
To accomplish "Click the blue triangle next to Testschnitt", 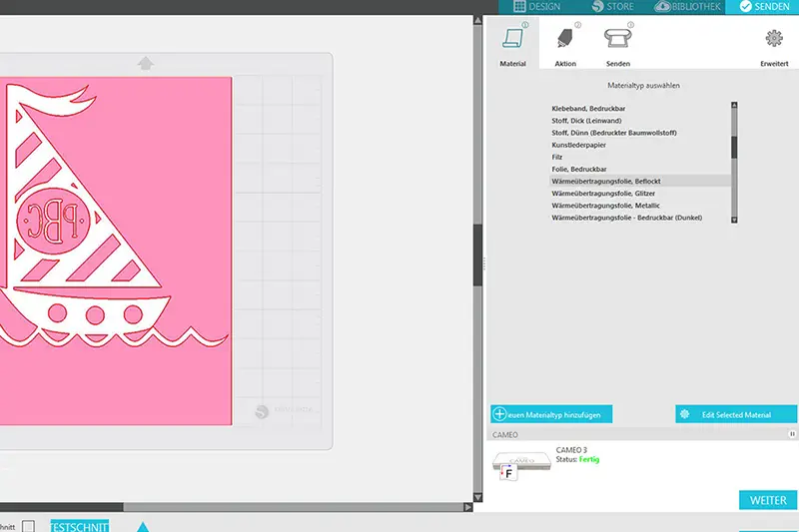I will coord(143,526).
